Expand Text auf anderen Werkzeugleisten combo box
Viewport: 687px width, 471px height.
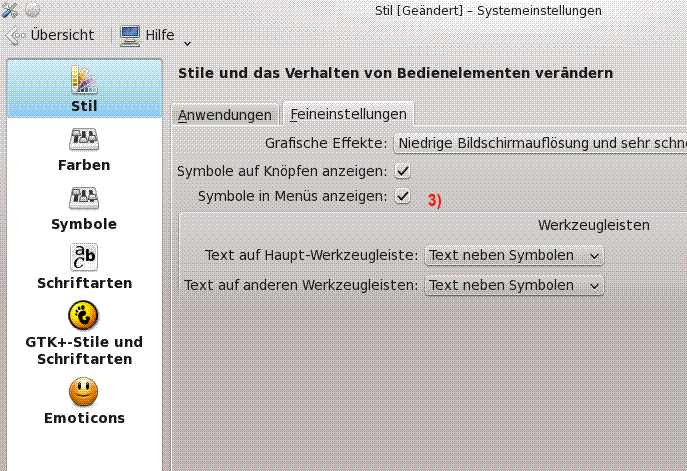point(514,285)
